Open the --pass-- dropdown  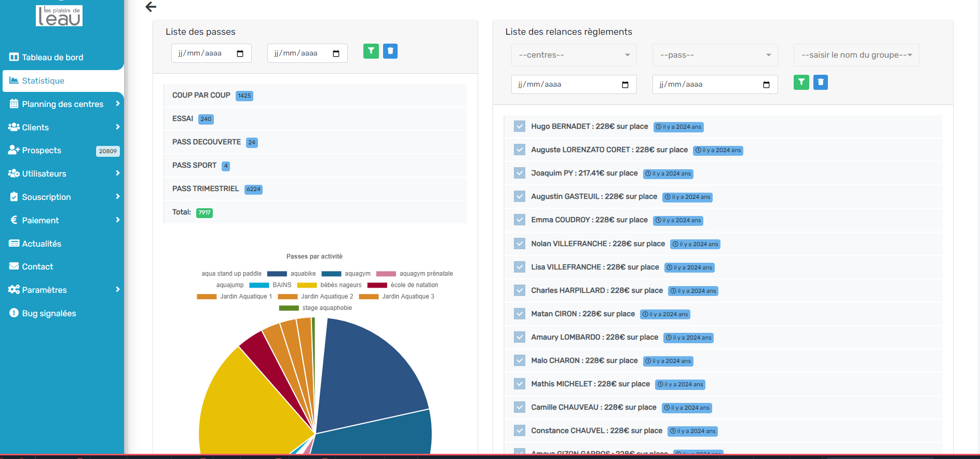[x=715, y=55]
